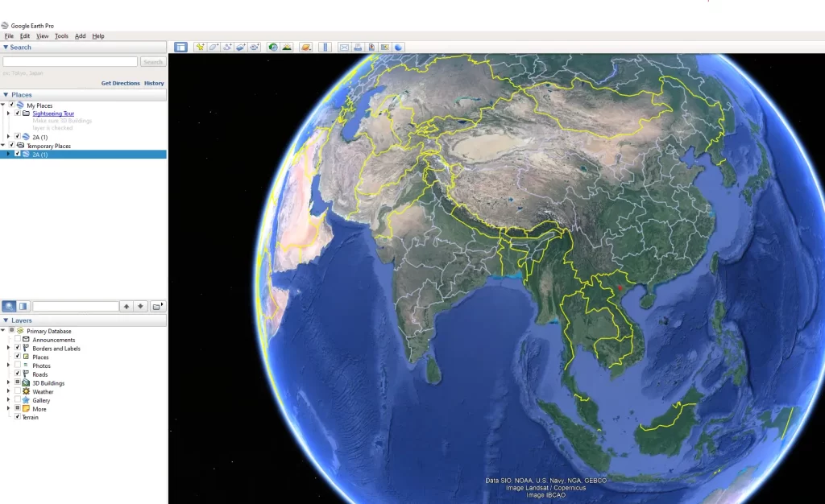Image resolution: width=825 pixels, height=504 pixels.
Task: Open the Tools menu
Action: (61, 36)
